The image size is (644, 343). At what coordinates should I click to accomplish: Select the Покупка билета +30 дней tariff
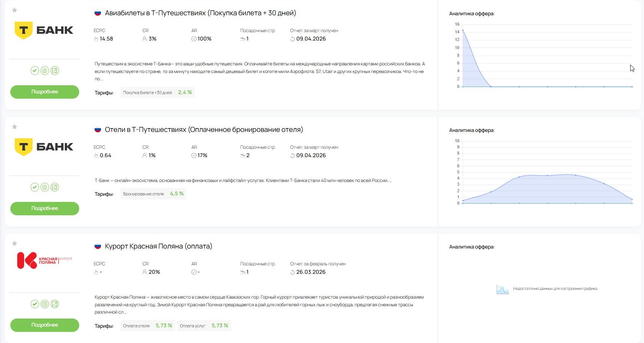[158, 93]
